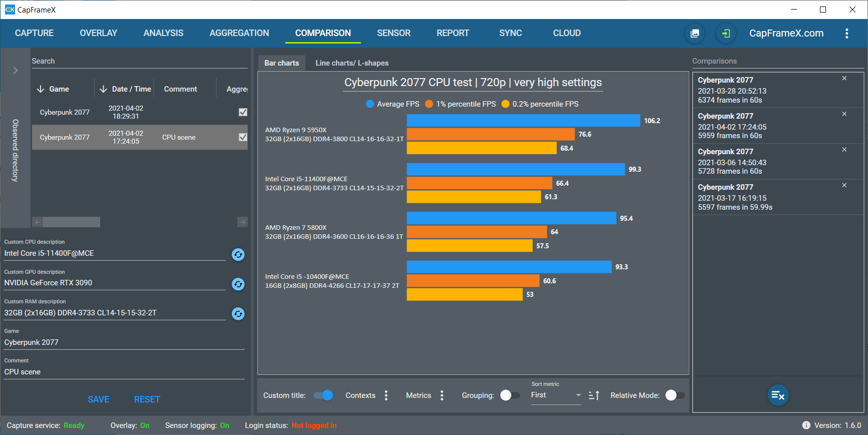868x435 pixels.
Task: Open the Contexts label
Action: (x=360, y=395)
